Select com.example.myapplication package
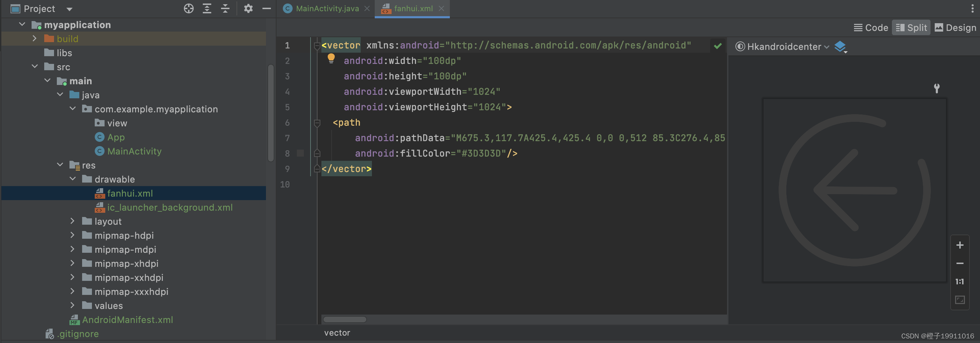This screenshot has height=343, width=980. [156, 109]
